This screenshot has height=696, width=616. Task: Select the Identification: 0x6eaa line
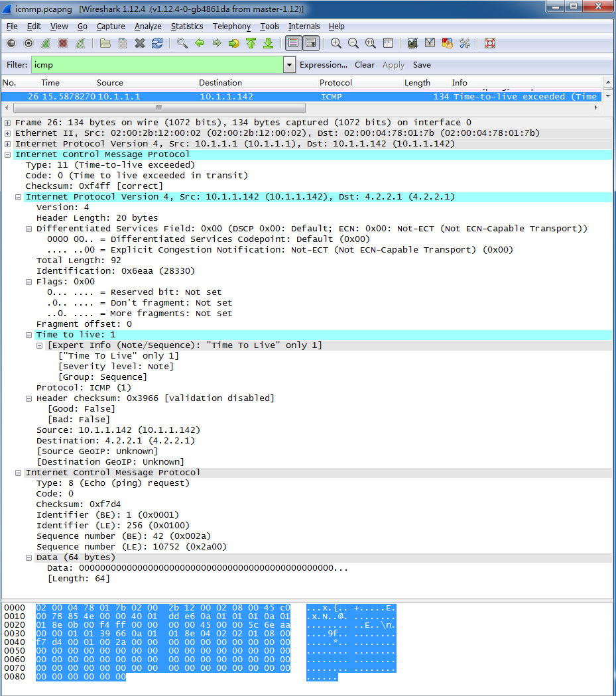tap(115, 271)
